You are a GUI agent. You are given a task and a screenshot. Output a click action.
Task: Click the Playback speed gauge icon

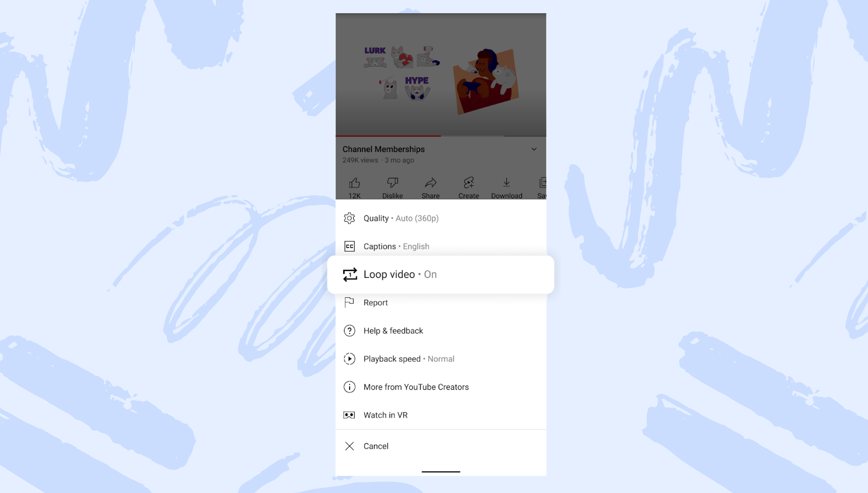(x=349, y=358)
